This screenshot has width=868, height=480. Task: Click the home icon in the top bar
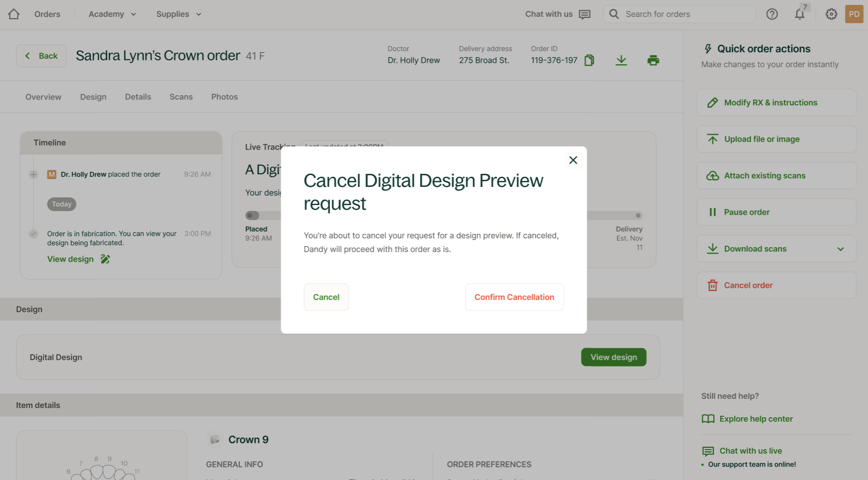point(14,14)
